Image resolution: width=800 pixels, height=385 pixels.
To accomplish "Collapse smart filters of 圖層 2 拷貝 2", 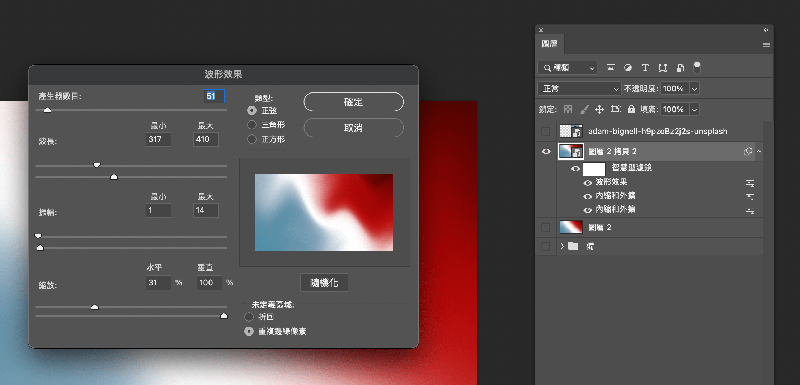I will [759, 151].
